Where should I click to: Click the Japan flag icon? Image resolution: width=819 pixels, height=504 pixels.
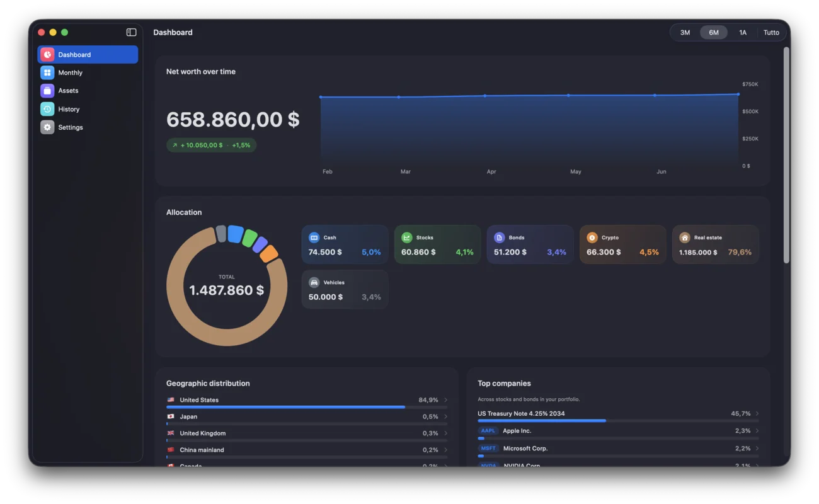[x=171, y=416]
